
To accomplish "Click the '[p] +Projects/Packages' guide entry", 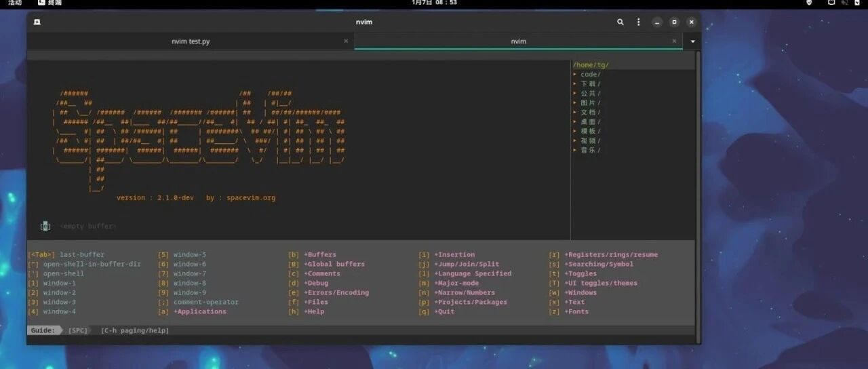I will [x=463, y=303].
